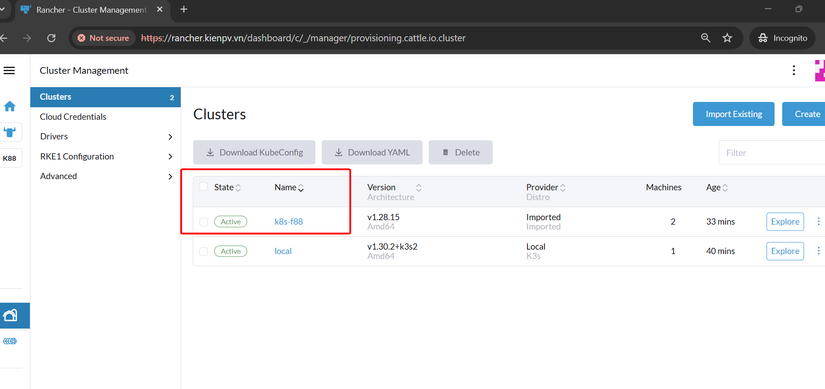
Task: Open the page actions vertical dots menu
Action: tap(794, 71)
